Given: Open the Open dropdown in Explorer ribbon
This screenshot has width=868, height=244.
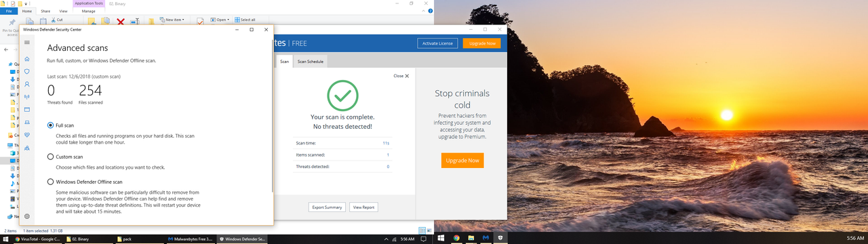Looking at the screenshot, I should pyautogui.click(x=220, y=20).
